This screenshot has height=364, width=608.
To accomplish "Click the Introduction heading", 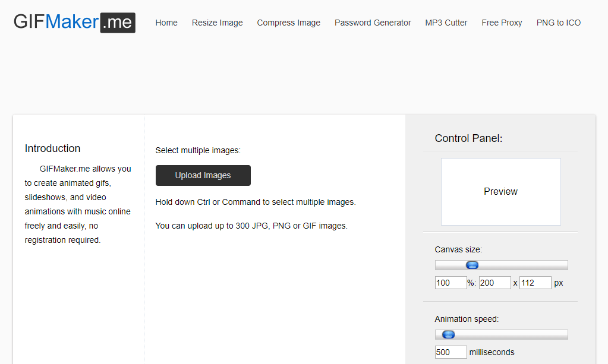I will tap(52, 148).
